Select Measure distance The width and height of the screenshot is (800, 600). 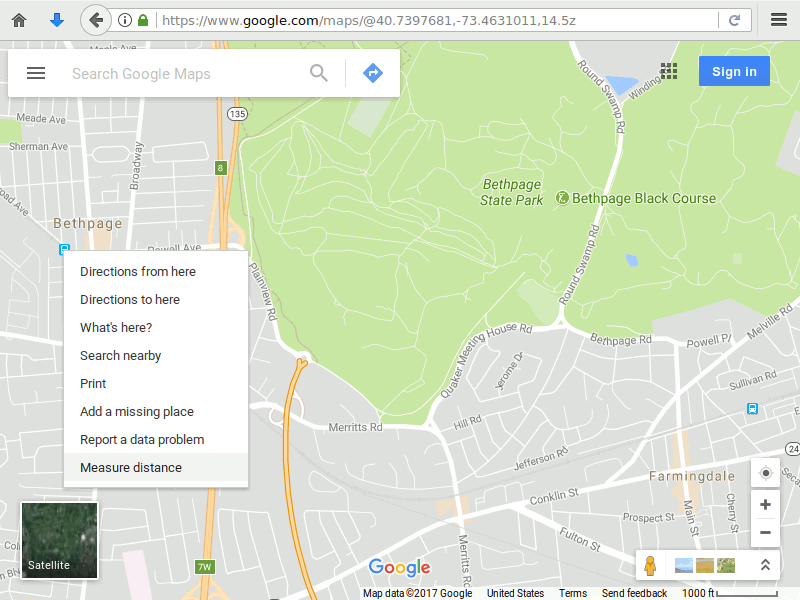point(156,467)
